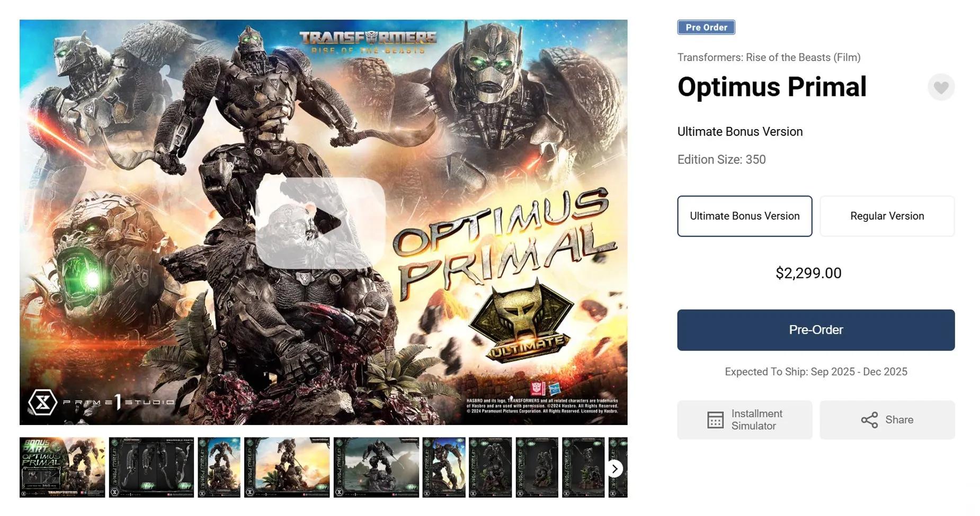
Task: Advance thumbnails with the next arrow
Action: tap(614, 468)
